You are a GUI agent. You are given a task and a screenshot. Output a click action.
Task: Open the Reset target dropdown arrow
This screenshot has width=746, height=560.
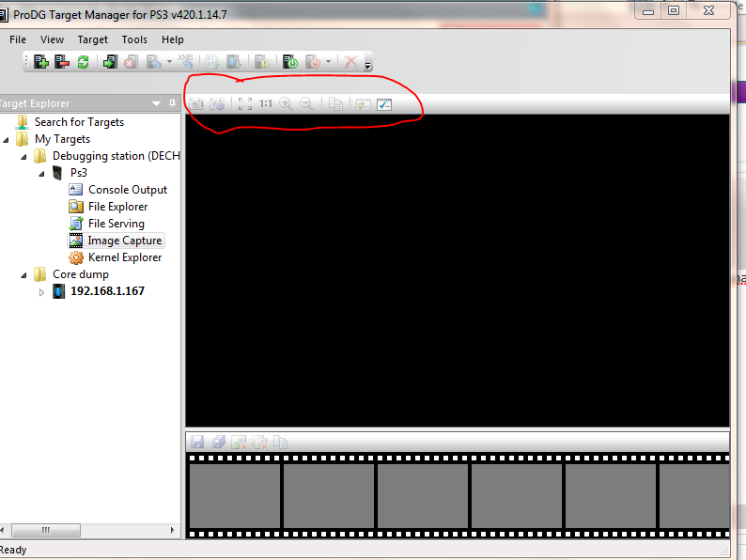(169, 62)
